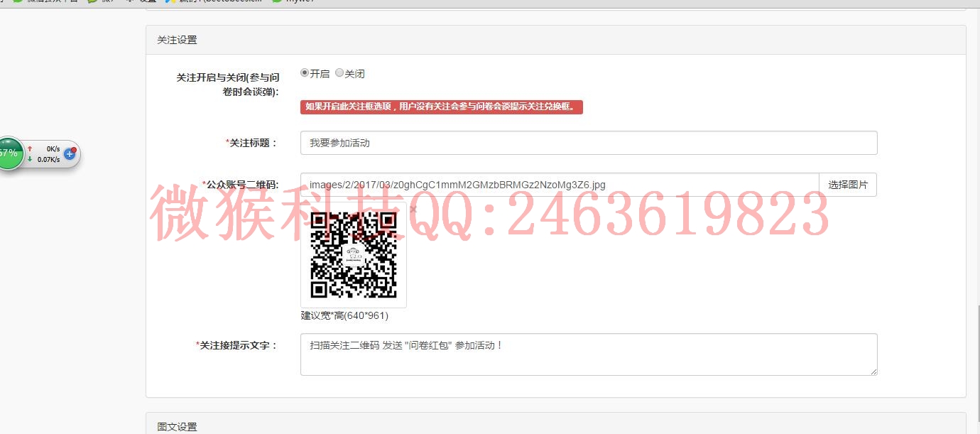
Task: Click the blue plus icon on floating widget
Action: [x=70, y=153]
